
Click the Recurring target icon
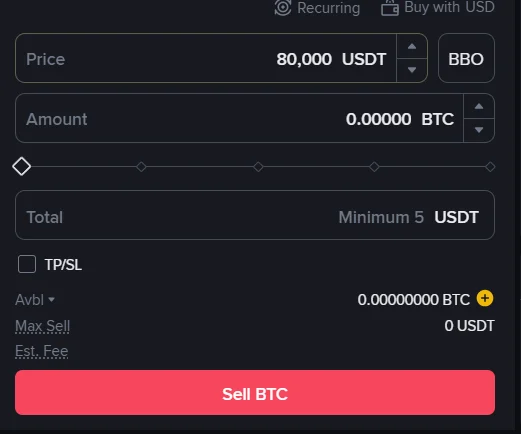[x=283, y=7]
